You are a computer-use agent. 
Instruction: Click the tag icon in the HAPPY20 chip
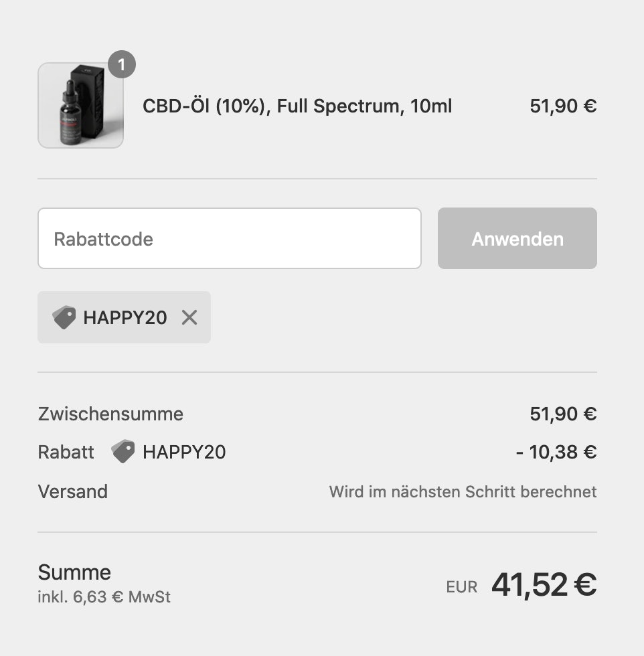(64, 317)
